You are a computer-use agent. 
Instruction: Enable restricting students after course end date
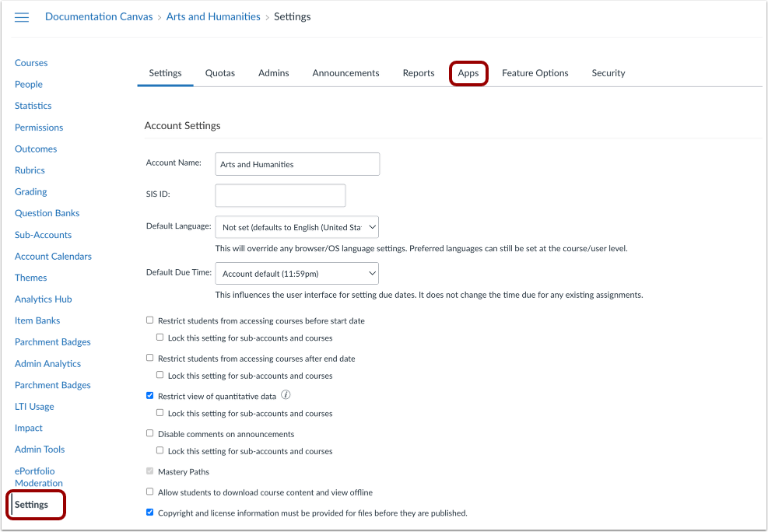coord(149,358)
